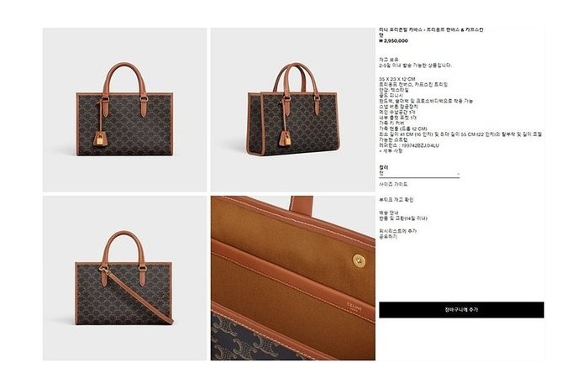Click the gold snap button in interior image

pos(360,260)
